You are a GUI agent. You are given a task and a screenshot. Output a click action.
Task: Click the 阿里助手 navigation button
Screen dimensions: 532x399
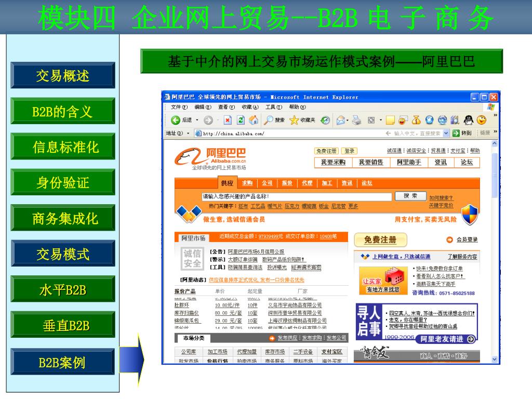[x=409, y=162]
